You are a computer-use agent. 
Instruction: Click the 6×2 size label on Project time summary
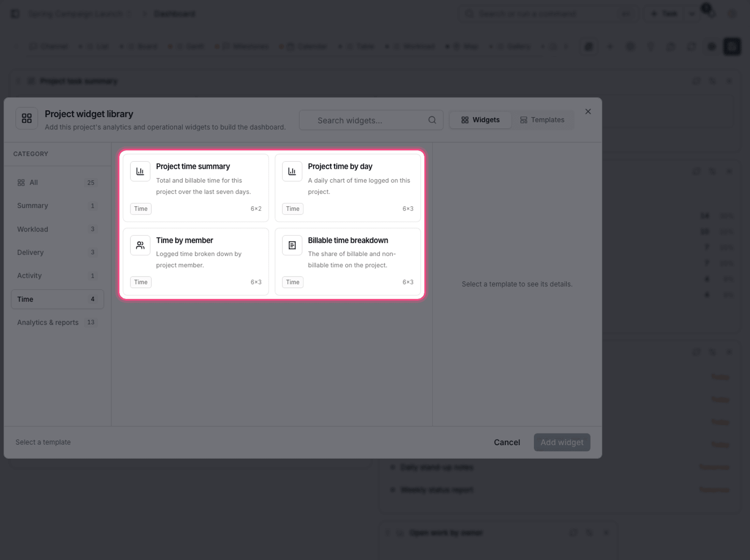point(256,209)
